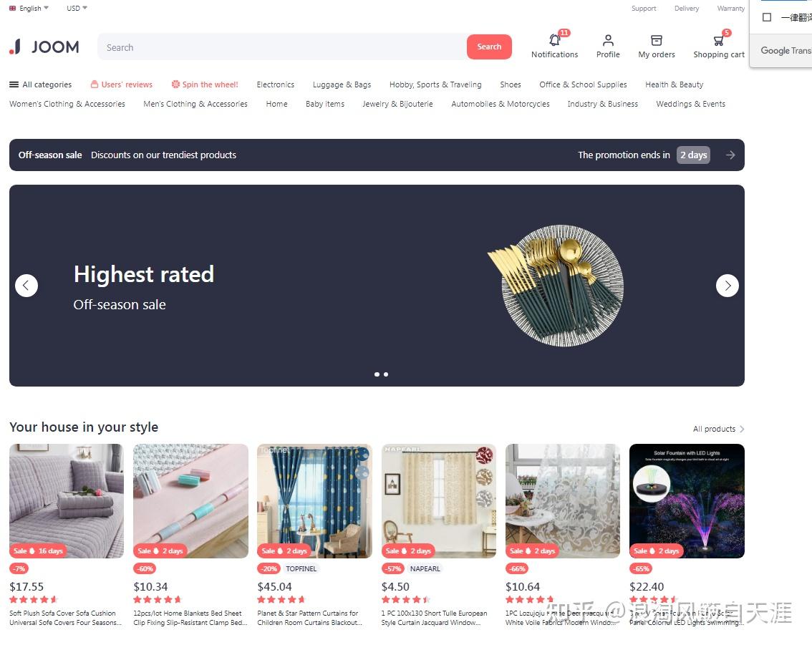Viewport: 812px width, 645px height.
Task: Click the red Search button
Action: click(x=489, y=47)
